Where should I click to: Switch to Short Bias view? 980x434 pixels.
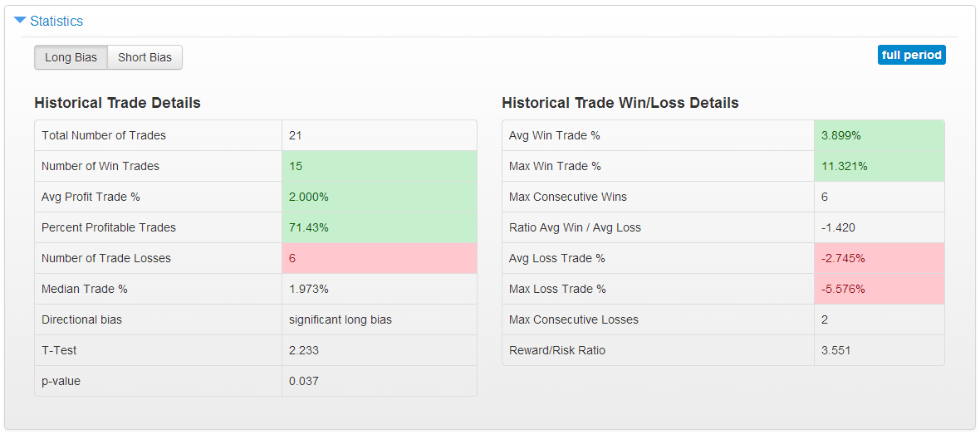[145, 57]
